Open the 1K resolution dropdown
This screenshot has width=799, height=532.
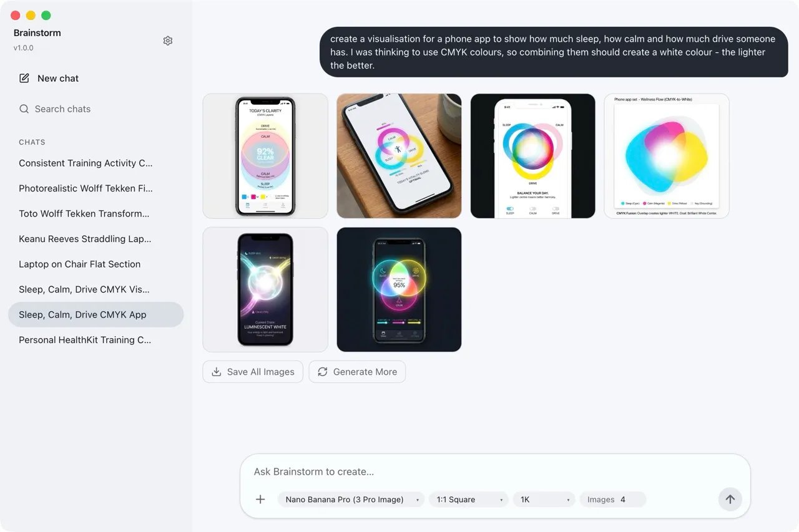click(544, 500)
